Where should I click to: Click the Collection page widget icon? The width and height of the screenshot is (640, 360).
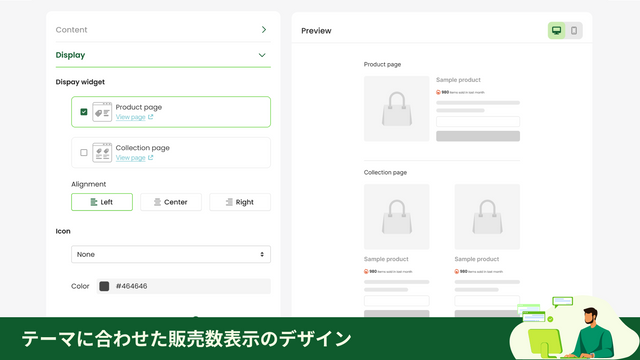(x=102, y=153)
